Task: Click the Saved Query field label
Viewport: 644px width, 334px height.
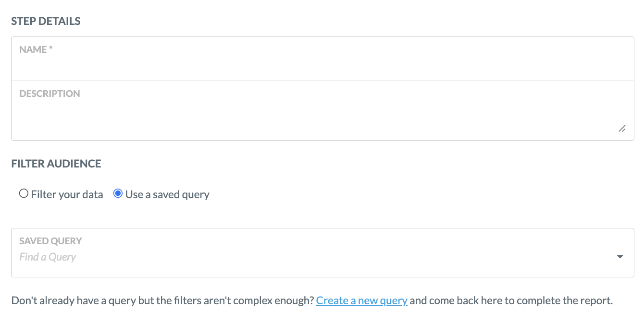Action: 50,240
